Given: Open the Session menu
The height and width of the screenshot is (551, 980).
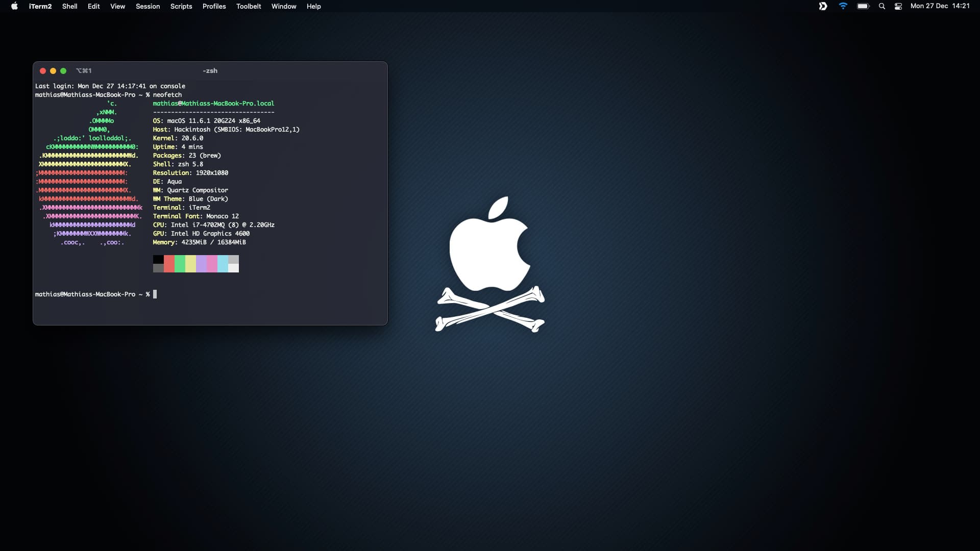Looking at the screenshot, I should pos(148,6).
